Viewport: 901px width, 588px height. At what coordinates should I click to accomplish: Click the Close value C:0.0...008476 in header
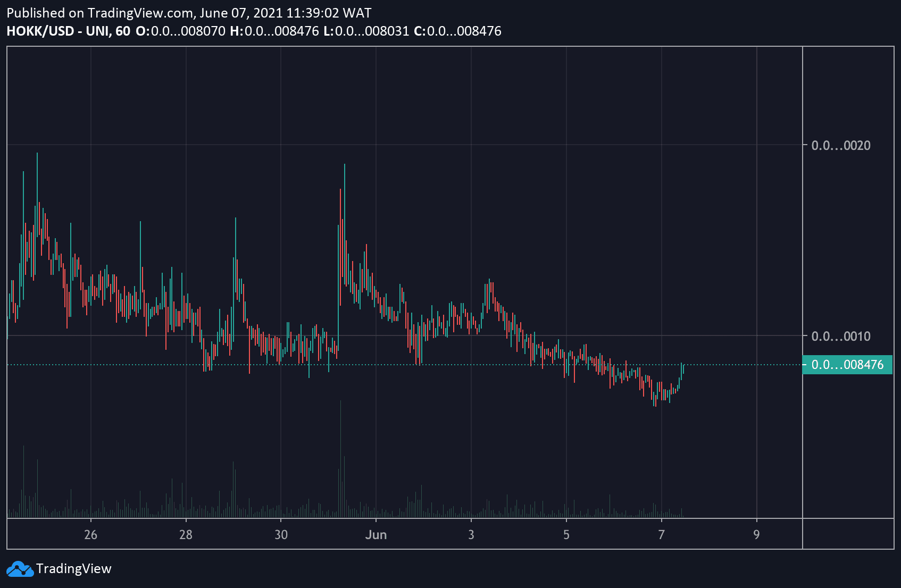click(x=457, y=31)
